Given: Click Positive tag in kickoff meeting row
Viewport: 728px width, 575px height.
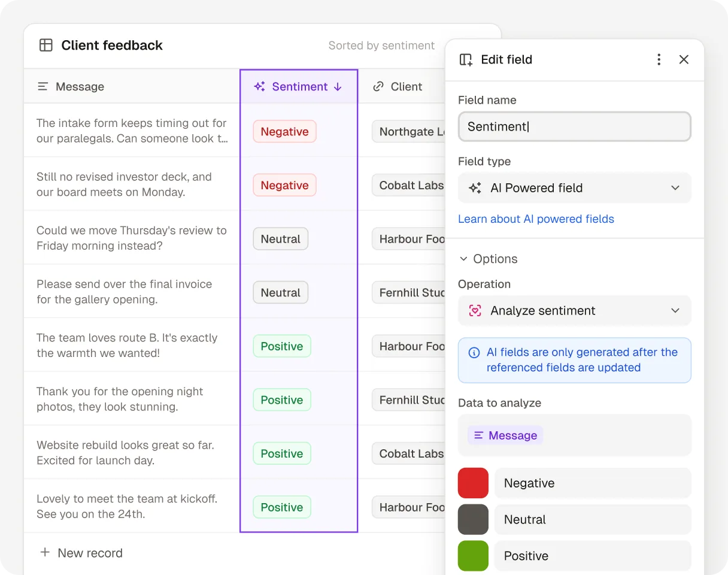Looking at the screenshot, I should 282,507.
